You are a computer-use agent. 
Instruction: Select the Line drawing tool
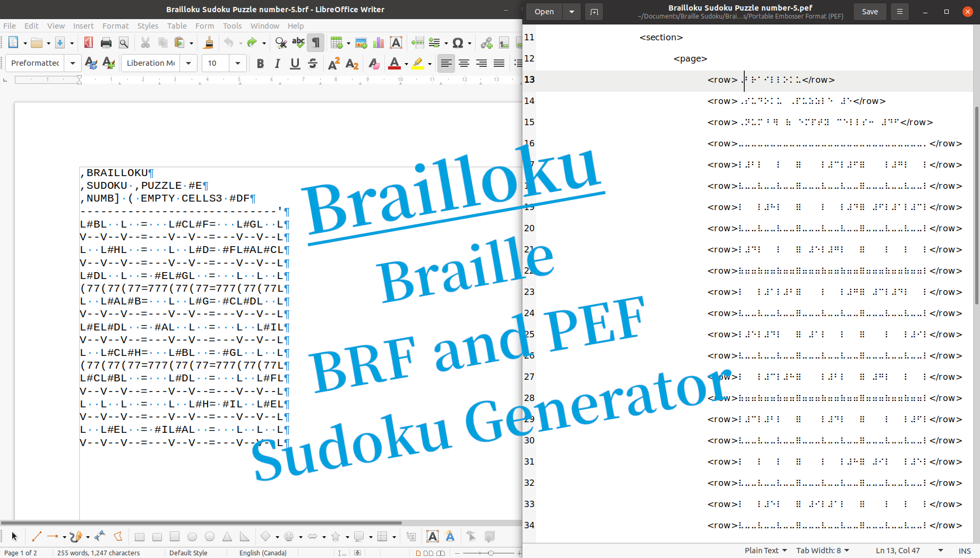click(36, 537)
